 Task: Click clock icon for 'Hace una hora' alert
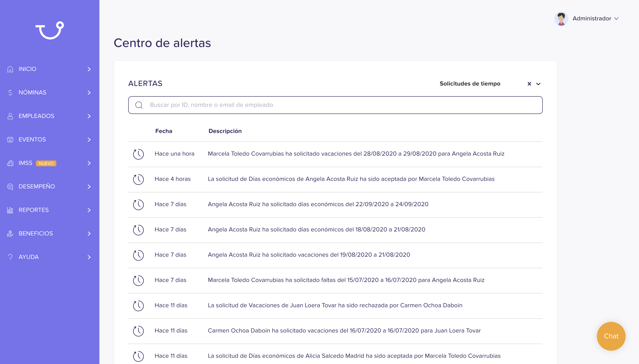pyautogui.click(x=138, y=154)
